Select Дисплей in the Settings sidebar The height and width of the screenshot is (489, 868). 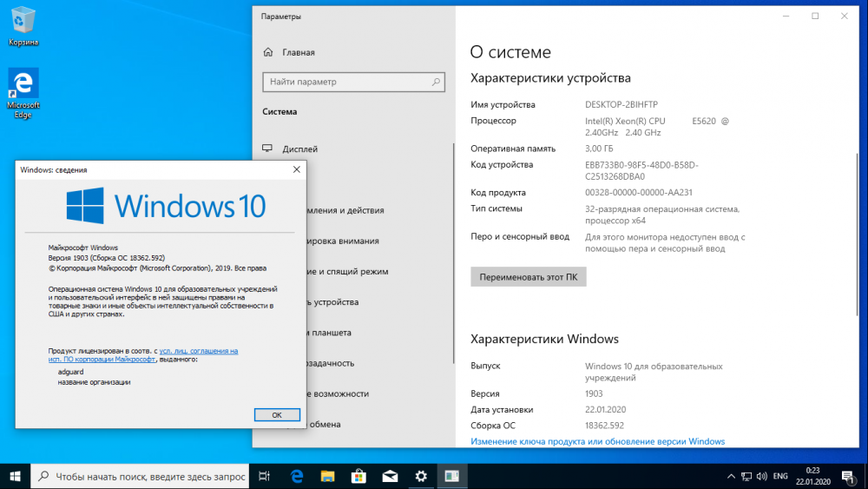coord(299,149)
